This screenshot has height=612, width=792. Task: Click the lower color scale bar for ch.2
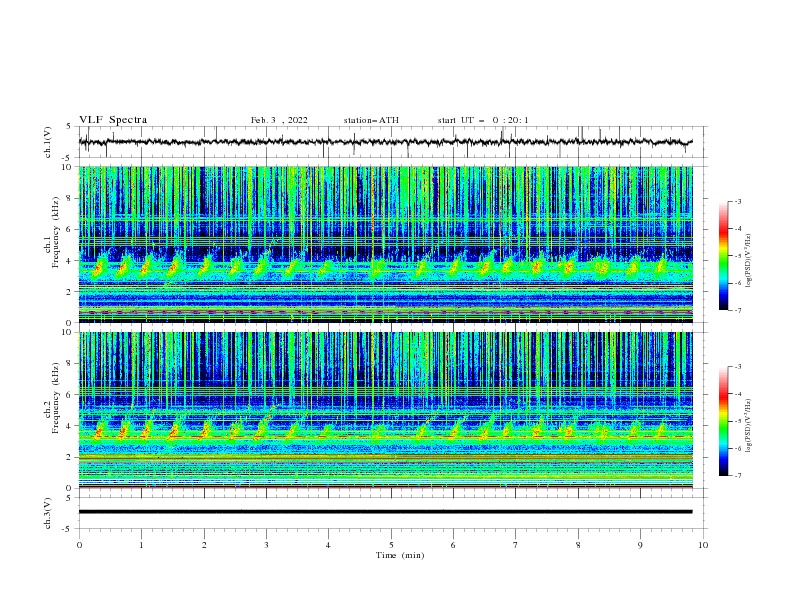pyautogui.click(x=723, y=421)
